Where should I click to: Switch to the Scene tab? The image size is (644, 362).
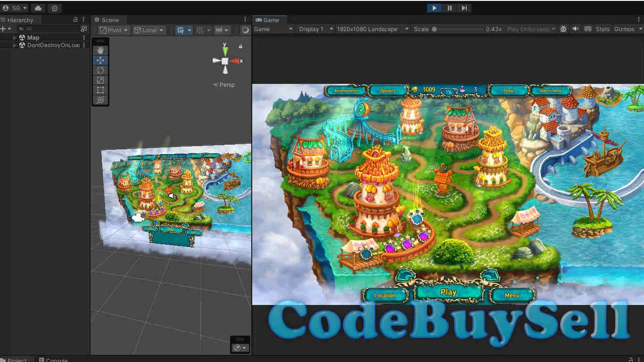click(x=107, y=20)
